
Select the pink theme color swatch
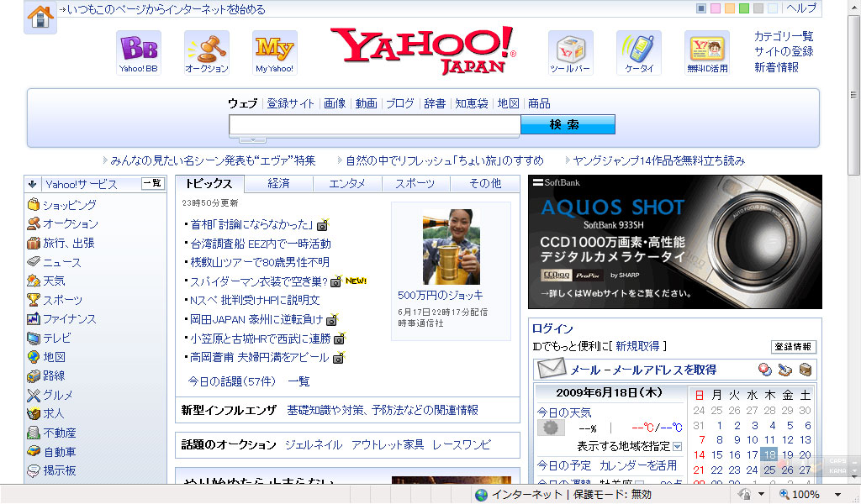click(x=716, y=8)
